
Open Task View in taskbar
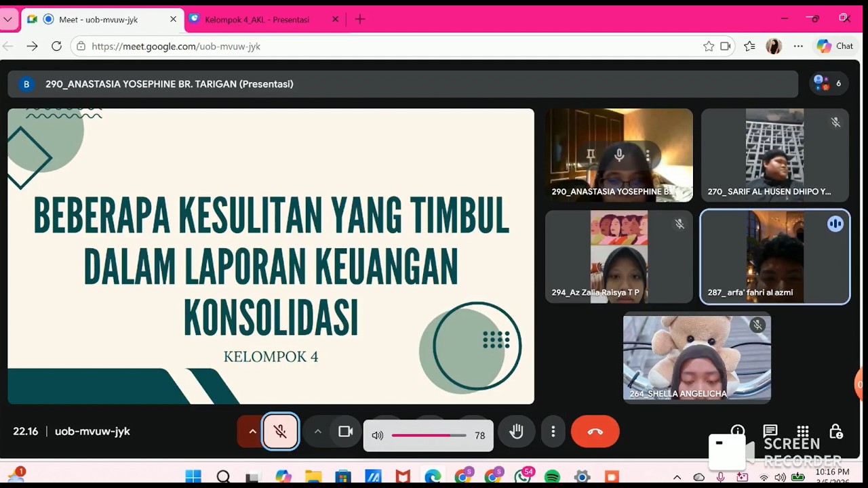click(253, 476)
